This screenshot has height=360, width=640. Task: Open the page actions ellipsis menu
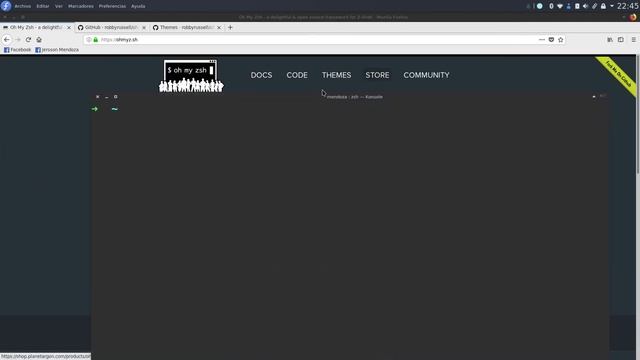tap(542, 40)
